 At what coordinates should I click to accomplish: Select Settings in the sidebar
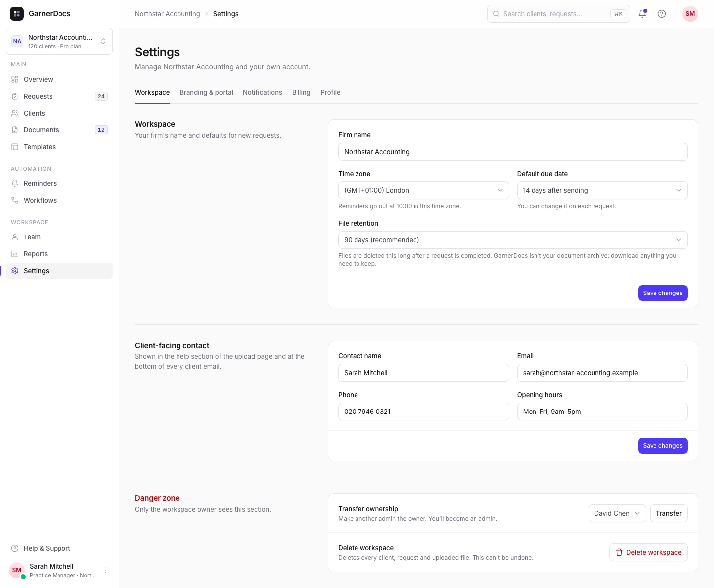point(59,271)
